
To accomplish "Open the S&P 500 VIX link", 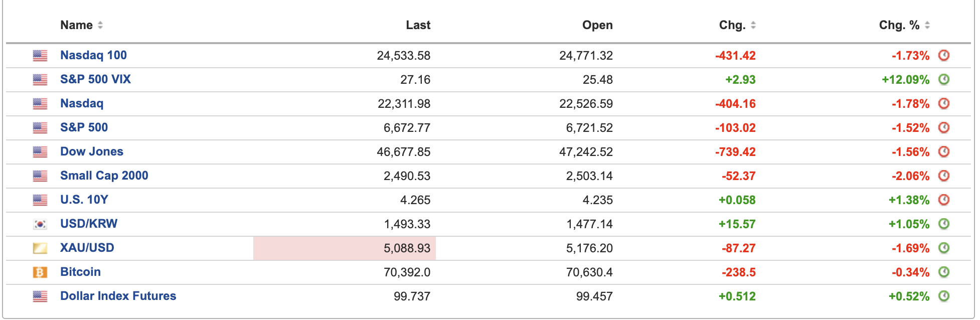I will (x=95, y=79).
